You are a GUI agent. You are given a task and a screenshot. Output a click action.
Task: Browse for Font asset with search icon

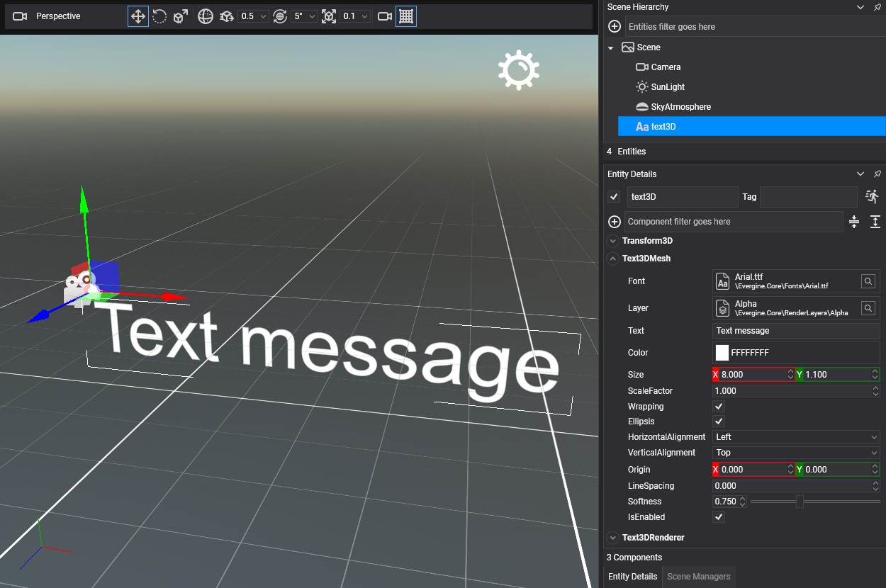tap(868, 281)
